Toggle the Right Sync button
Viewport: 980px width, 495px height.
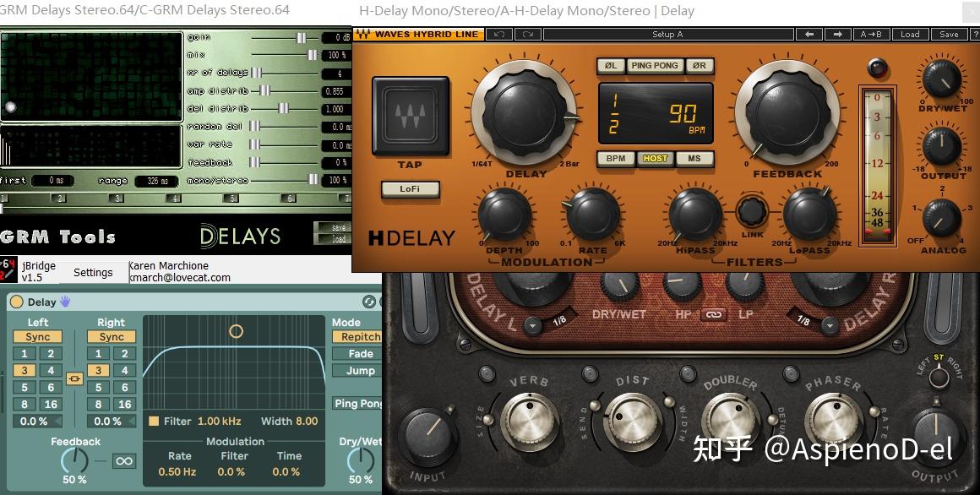112,336
